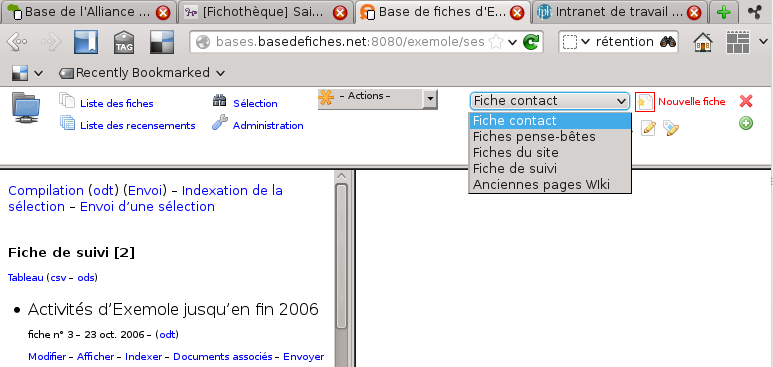Open a new tab with the green plus

click(723, 12)
